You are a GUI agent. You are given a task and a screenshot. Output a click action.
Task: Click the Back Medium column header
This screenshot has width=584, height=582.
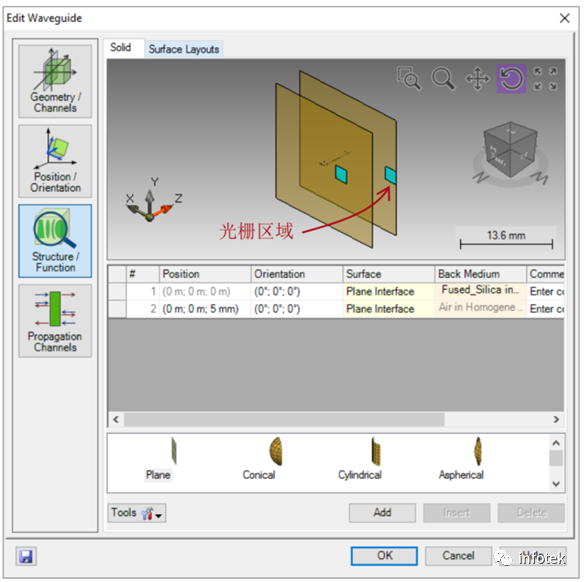pyautogui.click(x=480, y=274)
